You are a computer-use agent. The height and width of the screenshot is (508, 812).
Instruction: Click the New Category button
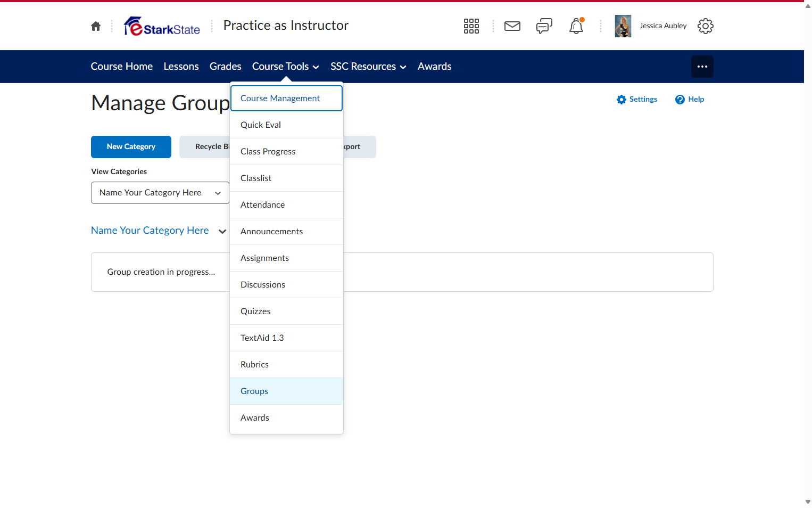[131, 147]
